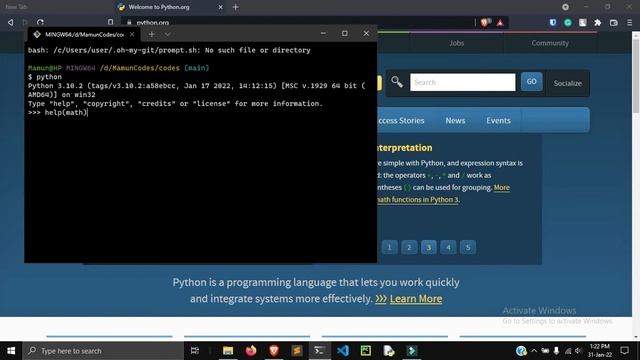The height and width of the screenshot is (360, 640).
Task: Click the Brave Rewards triangle icon
Action: (500, 22)
